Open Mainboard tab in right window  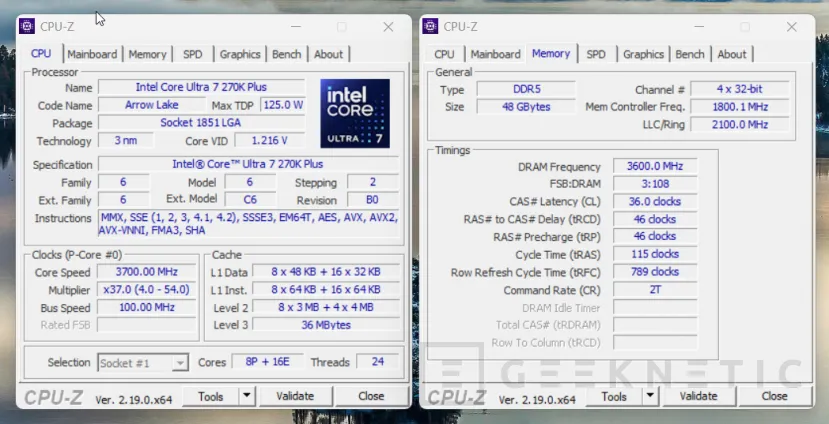click(495, 54)
